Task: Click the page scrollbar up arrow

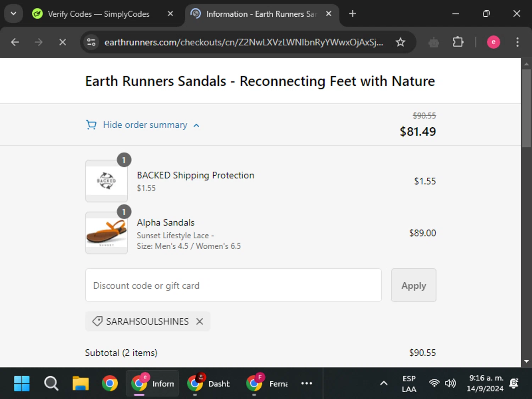Action: point(526,64)
